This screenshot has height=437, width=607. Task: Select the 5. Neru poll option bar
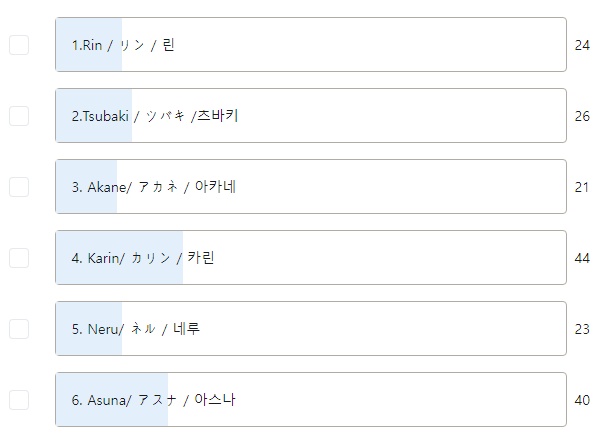click(310, 329)
